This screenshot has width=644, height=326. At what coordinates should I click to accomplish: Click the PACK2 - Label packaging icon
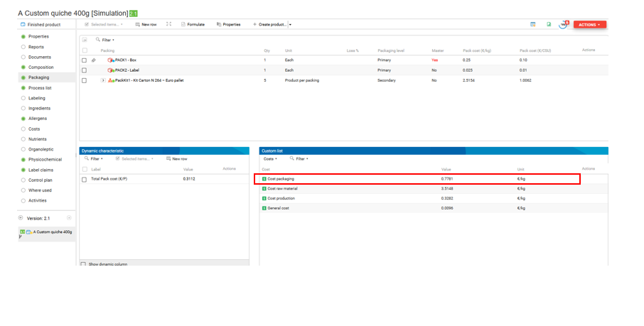111,70
